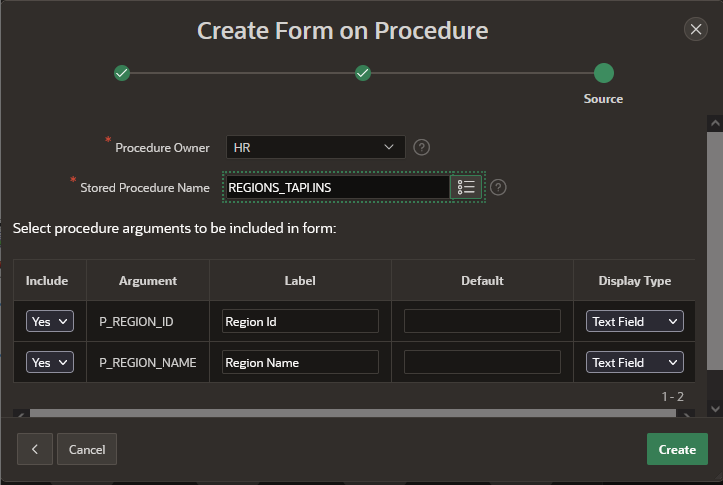Go back to the second completed wizard step
The image size is (723, 485).
[x=363, y=73]
